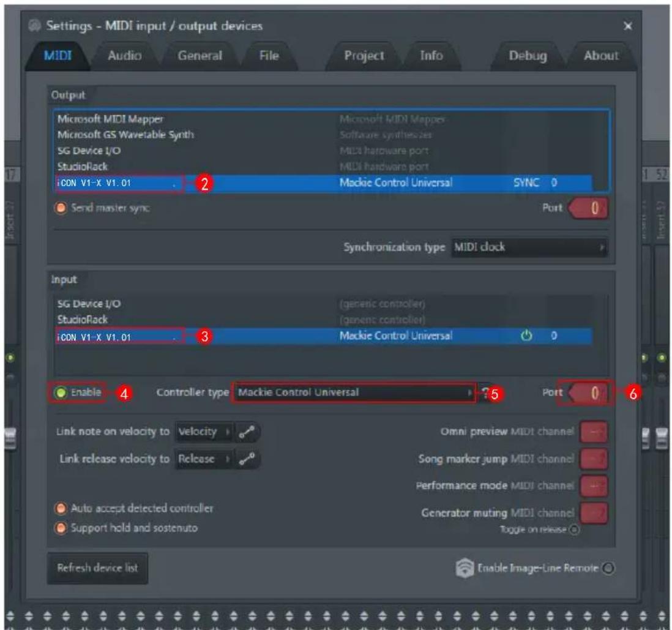Toggle Enable Image-Line Remote option
This screenshot has height=630, width=672.
pyautogui.click(x=608, y=568)
